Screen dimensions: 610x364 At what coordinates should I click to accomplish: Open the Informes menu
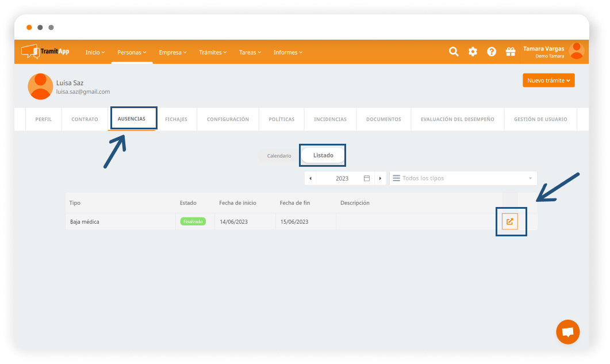pyautogui.click(x=287, y=52)
